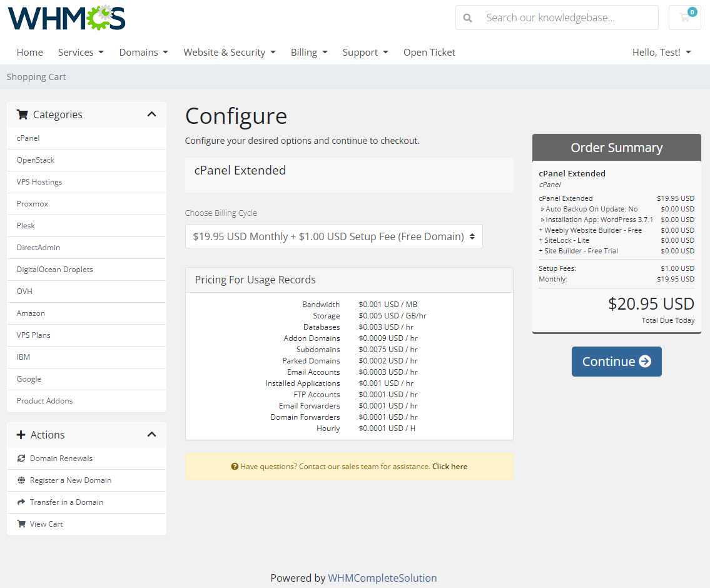
Task: Click the cart icon beside Categories heading
Action: point(23,114)
